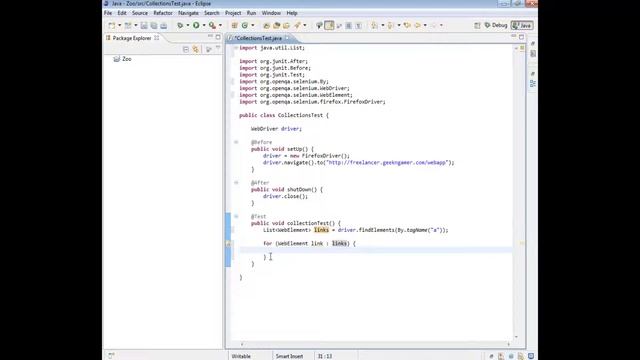Viewport: 640px width, 360px height.
Task: Maximize the editor area
Action: coord(521,37)
